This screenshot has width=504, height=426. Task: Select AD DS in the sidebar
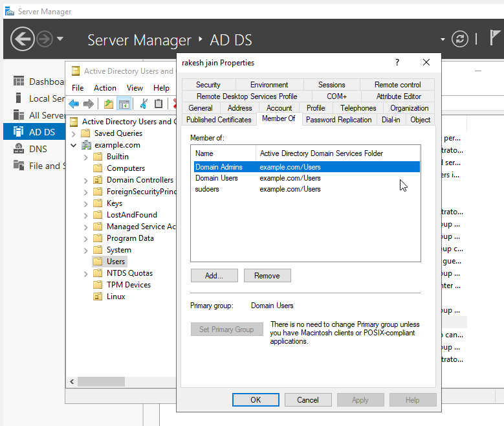point(34,132)
